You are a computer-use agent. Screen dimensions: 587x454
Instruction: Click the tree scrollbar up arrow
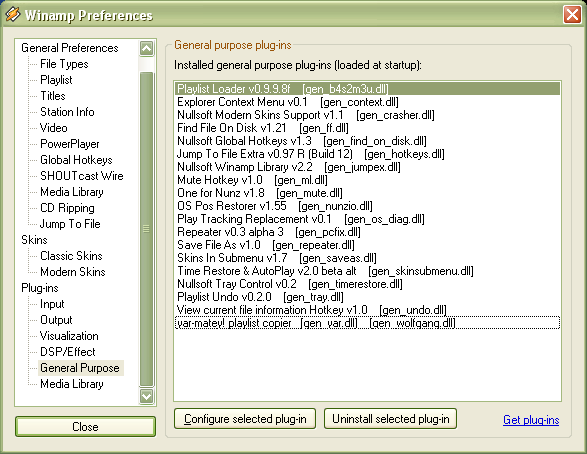click(x=146, y=48)
